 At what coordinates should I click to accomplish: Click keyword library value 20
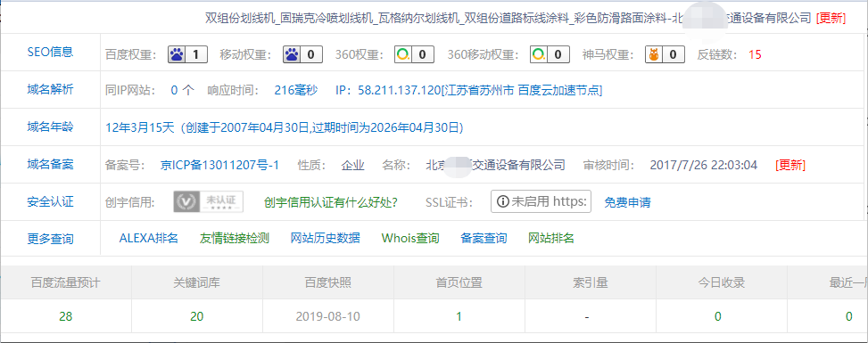[197, 317]
